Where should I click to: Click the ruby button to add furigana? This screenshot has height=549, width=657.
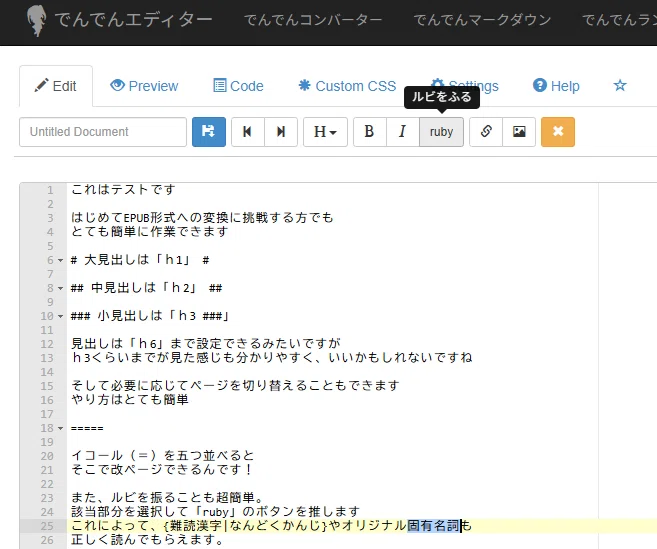(441, 132)
